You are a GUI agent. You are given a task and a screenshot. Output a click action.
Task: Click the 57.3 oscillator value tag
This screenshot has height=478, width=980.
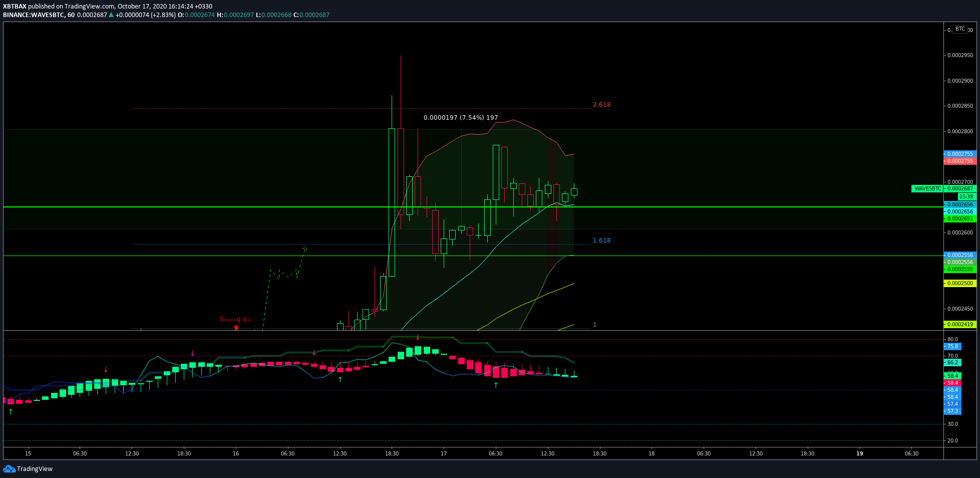point(952,411)
